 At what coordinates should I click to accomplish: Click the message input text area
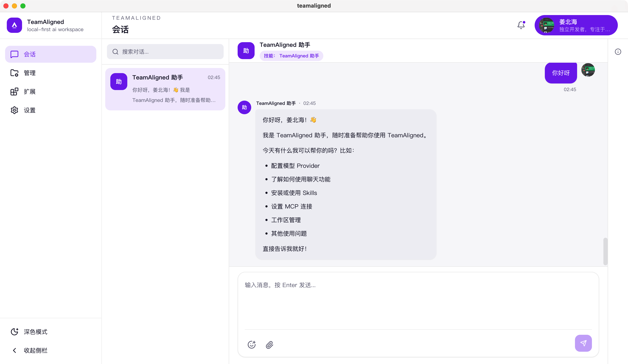coord(418,300)
